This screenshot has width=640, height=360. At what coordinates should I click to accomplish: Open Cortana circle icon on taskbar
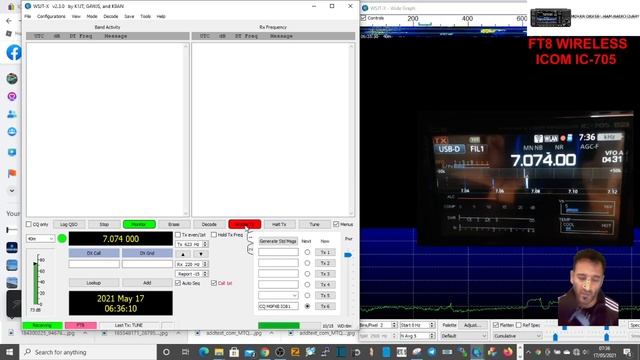166,352
